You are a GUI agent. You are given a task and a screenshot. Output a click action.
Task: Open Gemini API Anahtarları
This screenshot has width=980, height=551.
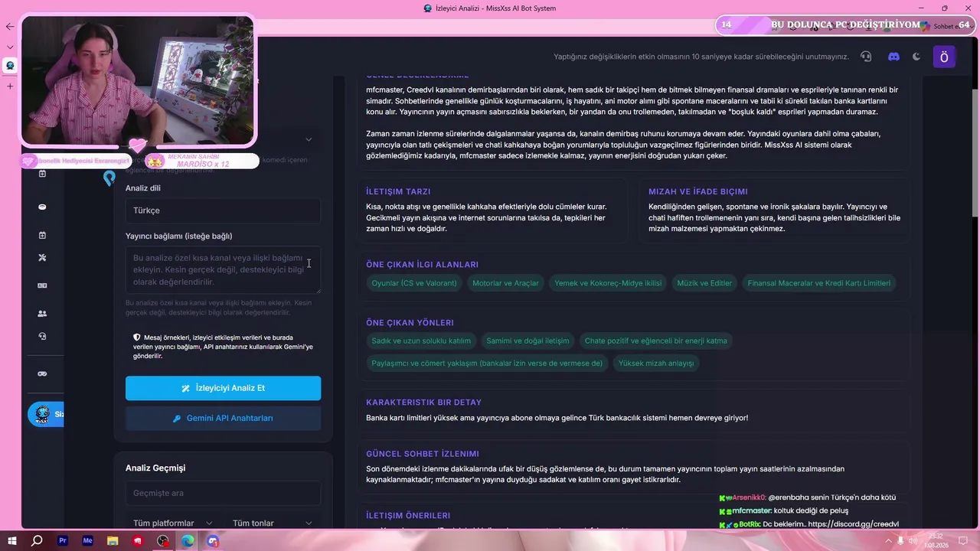223,419
